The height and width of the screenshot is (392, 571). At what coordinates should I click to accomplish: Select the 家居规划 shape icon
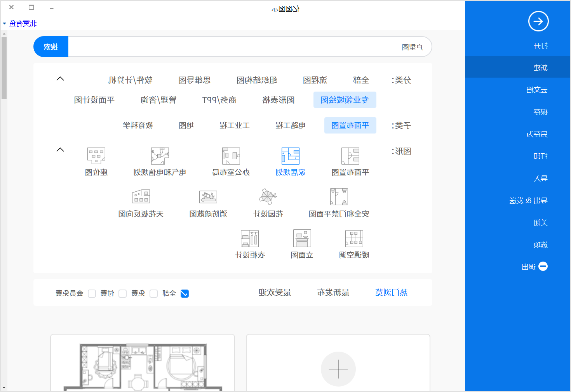291,156
